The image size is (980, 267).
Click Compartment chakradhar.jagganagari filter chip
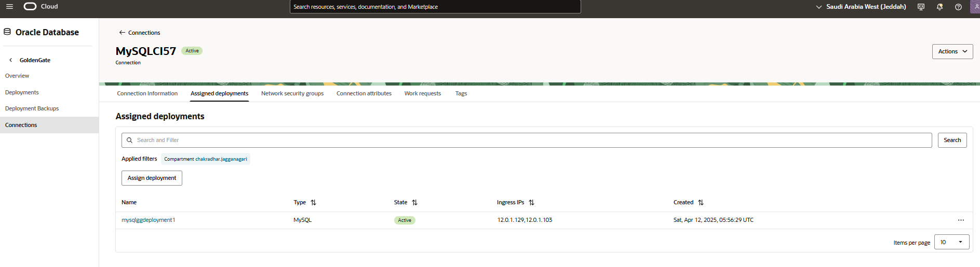tap(206, 159)
